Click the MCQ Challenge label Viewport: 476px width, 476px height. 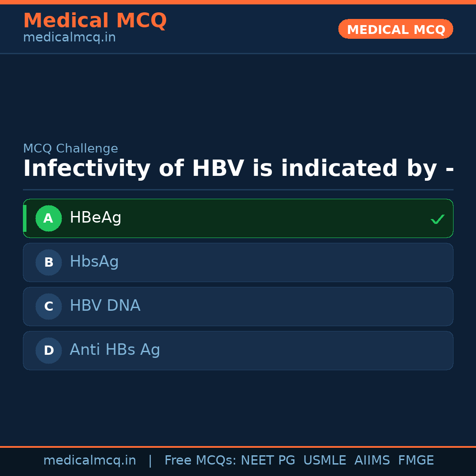click(71, 149)
